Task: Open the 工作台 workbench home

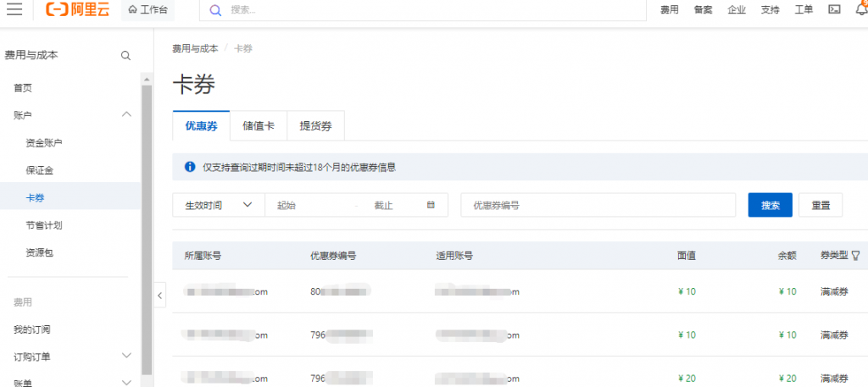Action: pos(147,10)
